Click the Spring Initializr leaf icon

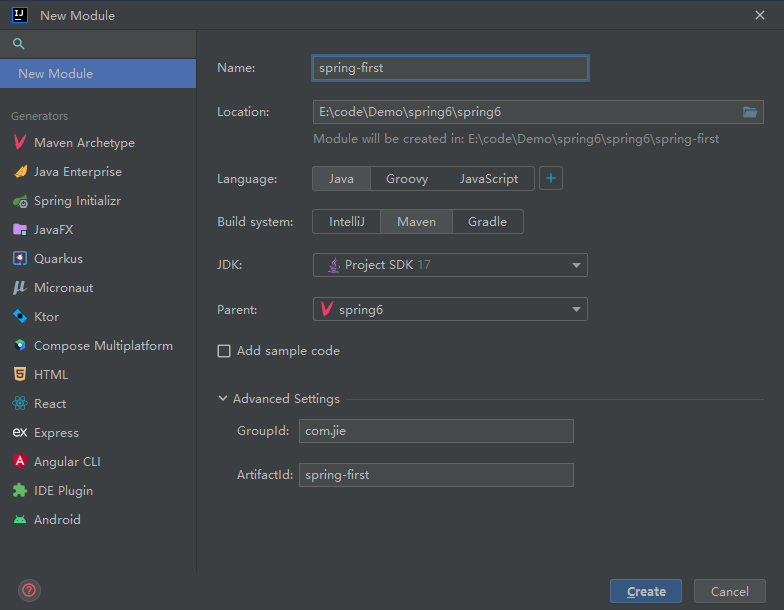(x=20, y=201)
